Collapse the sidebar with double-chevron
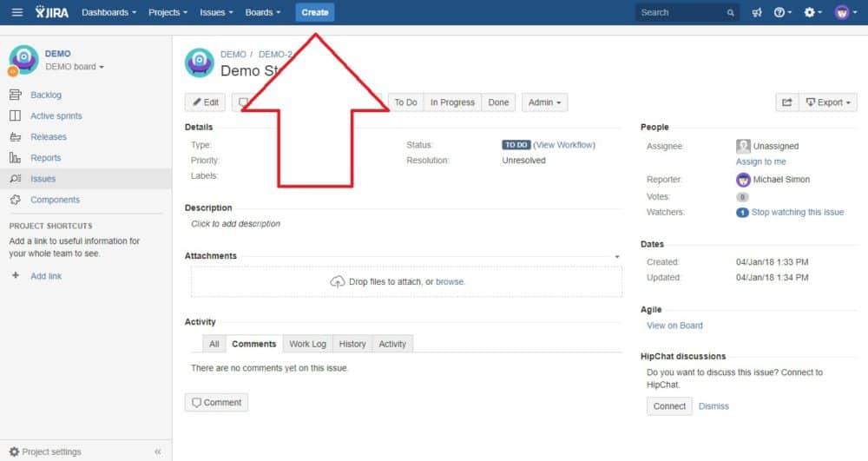 pos(158,451)
